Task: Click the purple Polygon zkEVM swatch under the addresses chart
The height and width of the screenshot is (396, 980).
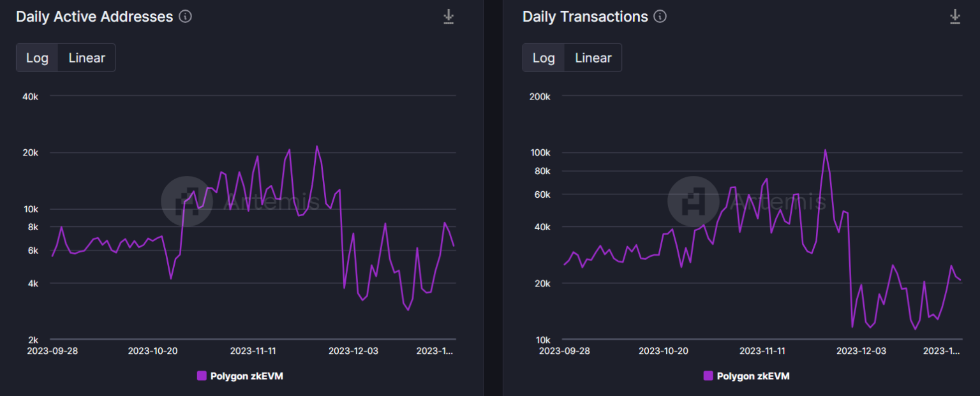Action: tap(202, 376)
